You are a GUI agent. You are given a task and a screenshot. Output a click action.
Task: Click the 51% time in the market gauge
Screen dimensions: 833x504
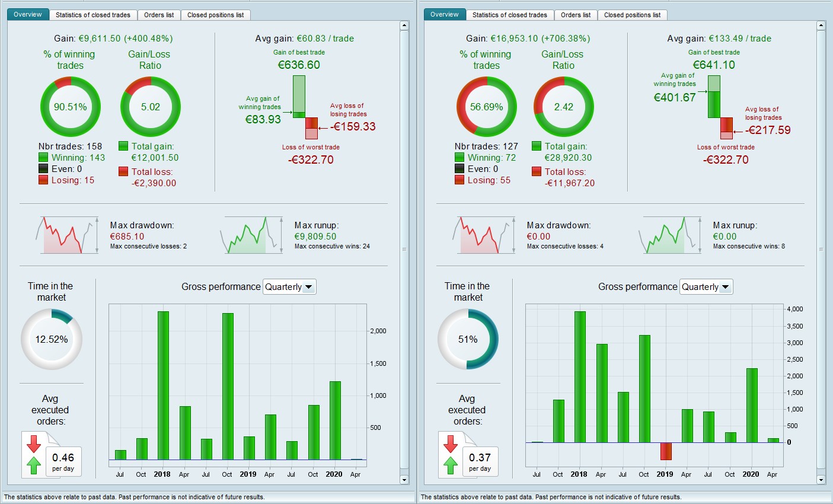(x=468, y=339)
